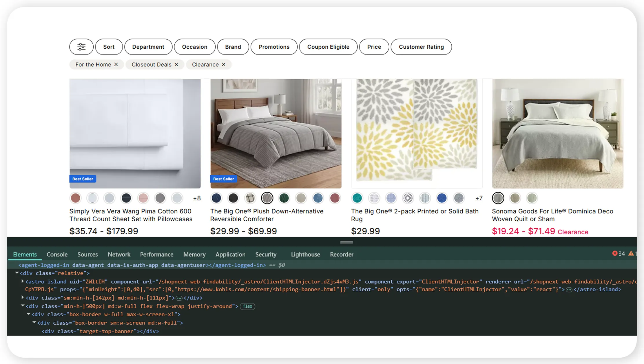
Task: Choose the dusty red comforter swatch
Action: (x=335, y=198)
